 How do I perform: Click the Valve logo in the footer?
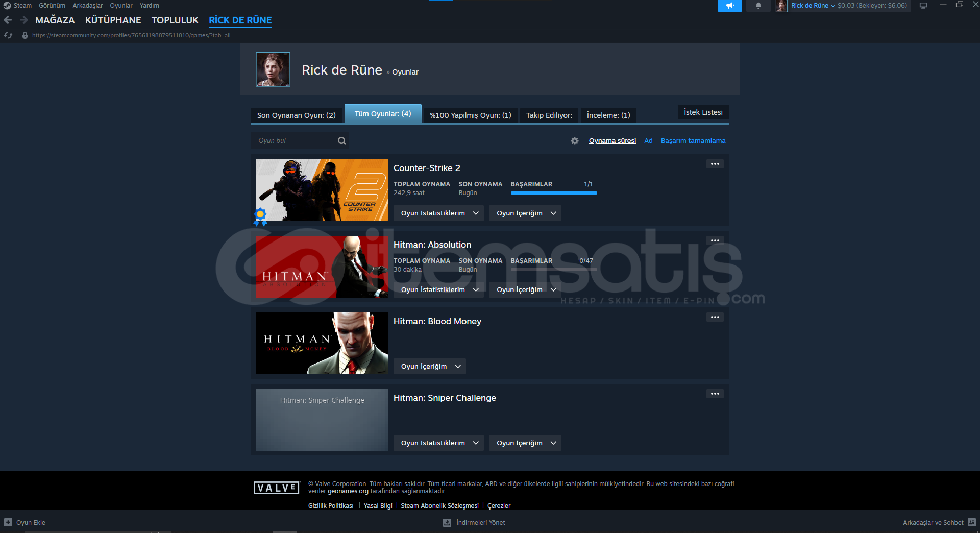[277, 488]
